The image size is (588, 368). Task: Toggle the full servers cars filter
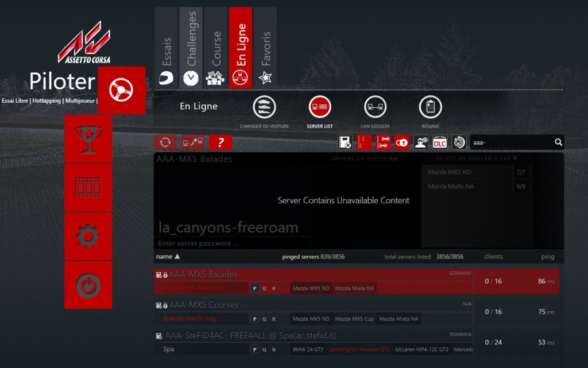383,142
